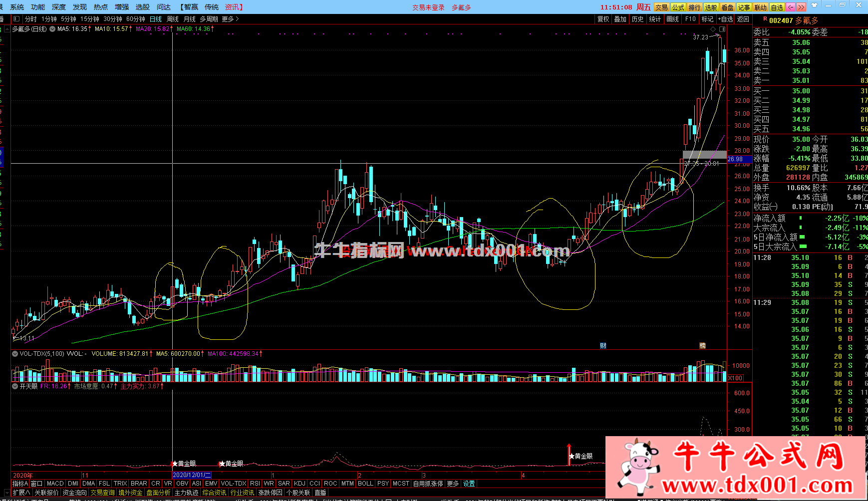This screenshot has width=868, height=501.
Task: Select 周线 chart period
Action: tap(173, 19)
